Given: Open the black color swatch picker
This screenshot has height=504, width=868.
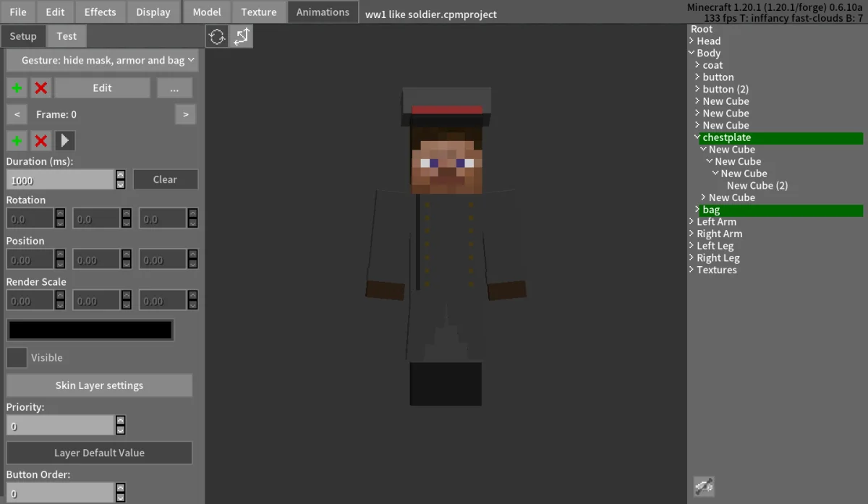Looking at the screenshot, I should tap(90, 330).
